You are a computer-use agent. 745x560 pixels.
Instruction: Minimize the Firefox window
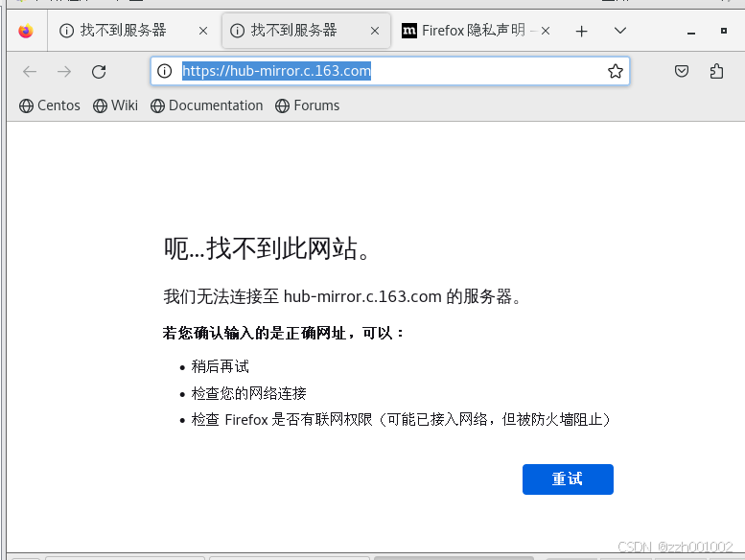691,33
